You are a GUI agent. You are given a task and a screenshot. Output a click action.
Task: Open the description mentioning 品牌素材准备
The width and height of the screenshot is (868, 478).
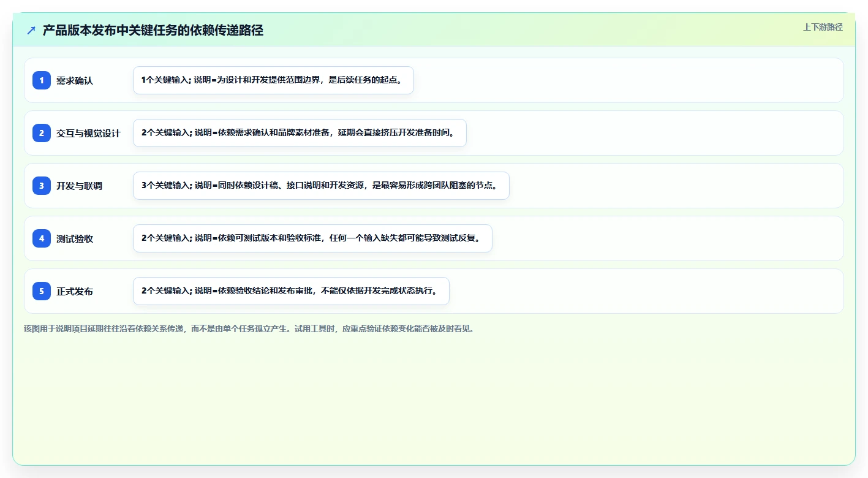pos(300,133)
